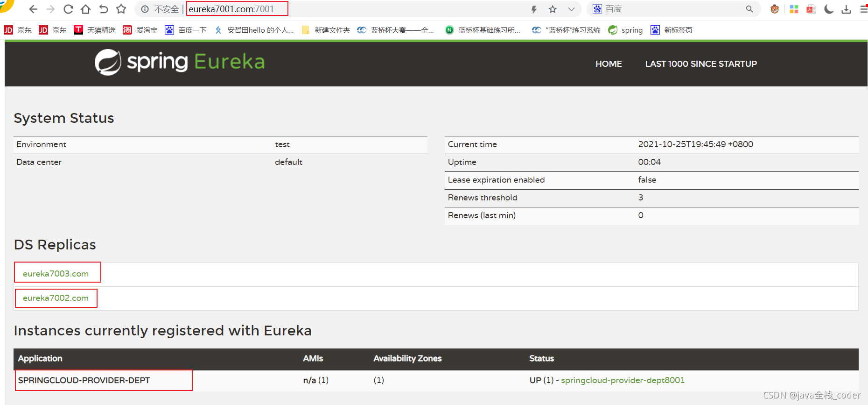Viewport: 868px width, 405px height.
Task: Click the Spring Eureka logo
Action: [180, 62]
